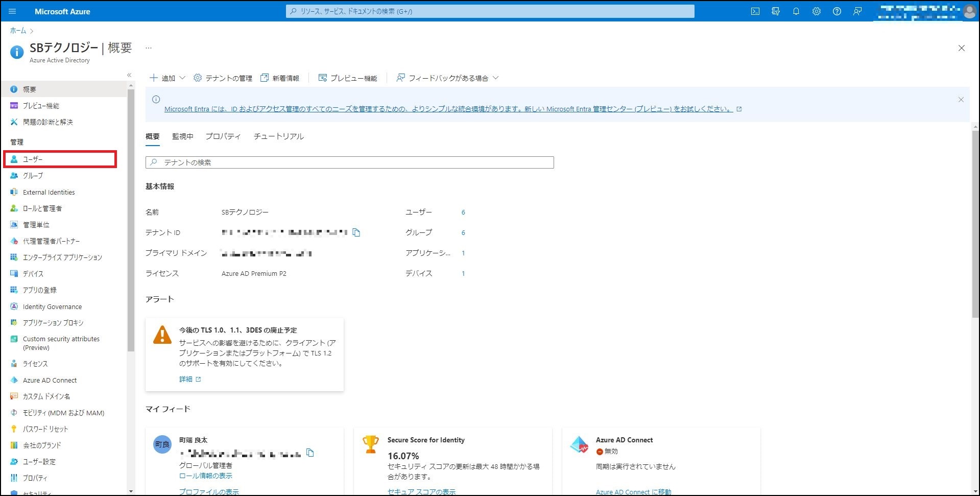Expand the Add dropdown
980x496 pixels.
click(167, 78)
